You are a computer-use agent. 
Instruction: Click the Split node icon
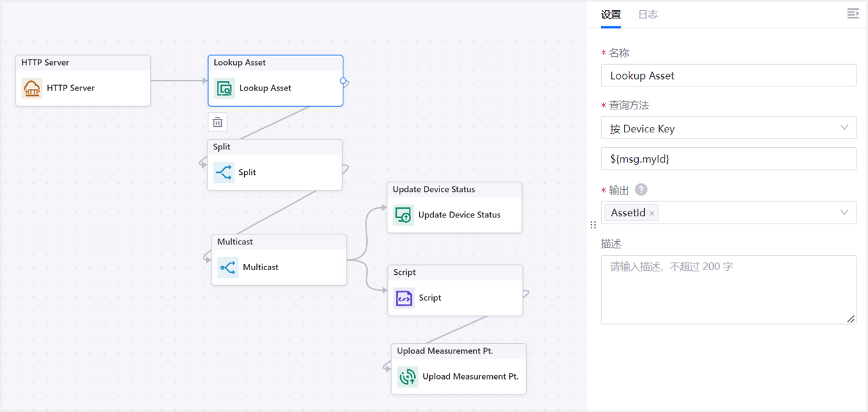pyautogui.click(x=224, y=172)
